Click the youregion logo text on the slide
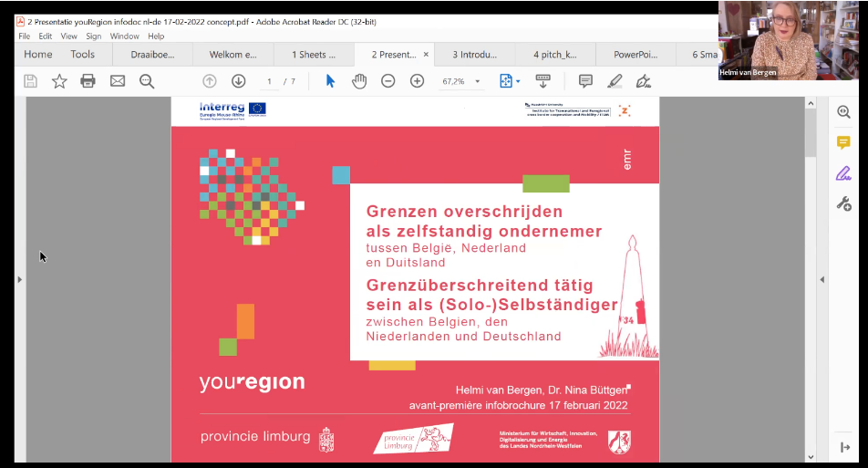The image size is (868, 468). click(x=252, y=382)
